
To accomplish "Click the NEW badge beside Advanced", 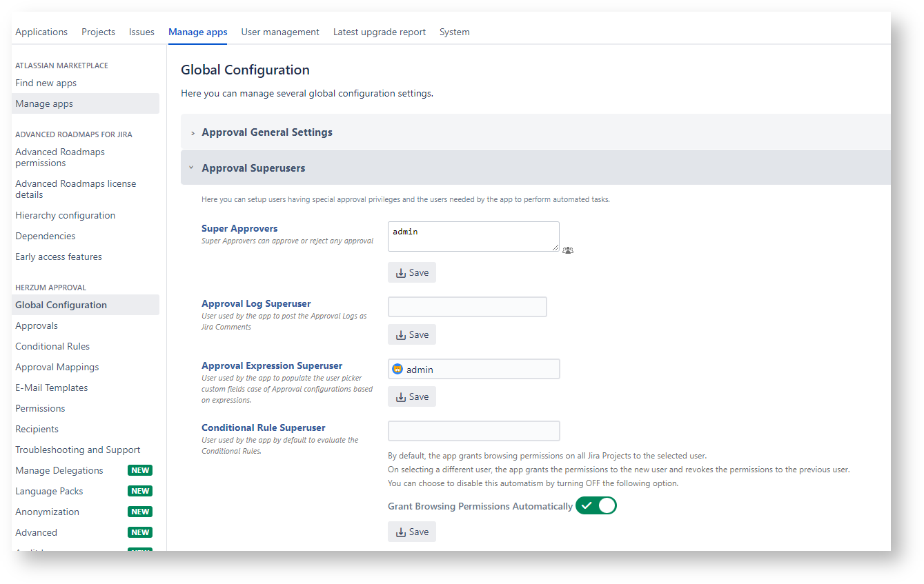I will (x=140, y=532).
